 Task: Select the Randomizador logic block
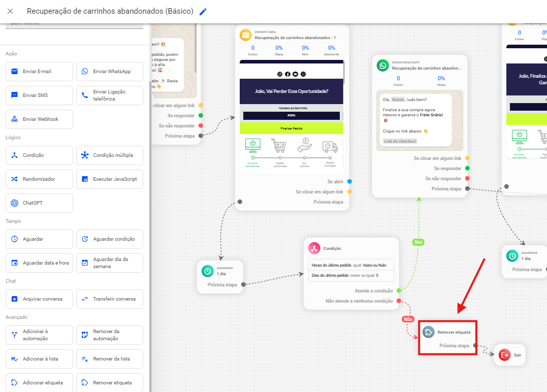tap(39, 179)
